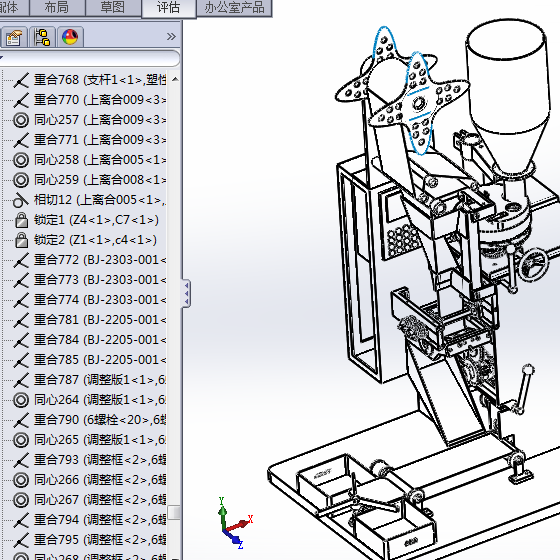Viewport: 560px width, 560px height.
Task: Click the feature tree scrollbar thumb
Action: click(174, 513)
